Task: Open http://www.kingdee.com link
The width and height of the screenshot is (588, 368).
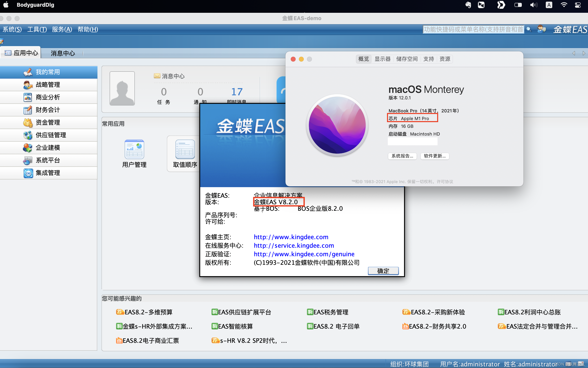Action: click(x=291, y=237)
